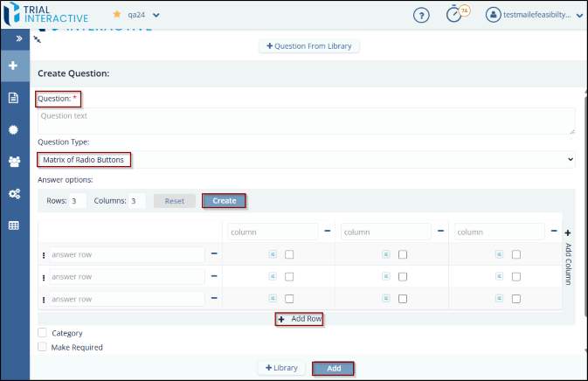The width and height of the screenshot is (588, 381).
Task: Open the table grid icon in sidebar
Action: tap(14, 225)
